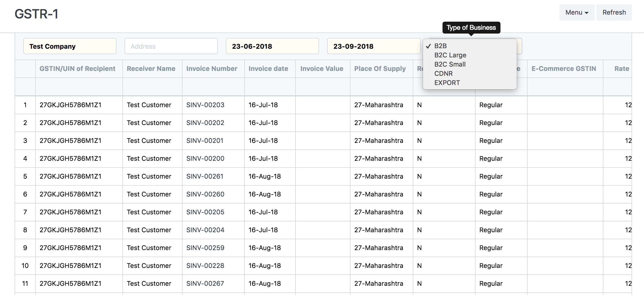The image size is (644, 295).
Task: Click Test Customer in row 6
Action: (149, 194)
